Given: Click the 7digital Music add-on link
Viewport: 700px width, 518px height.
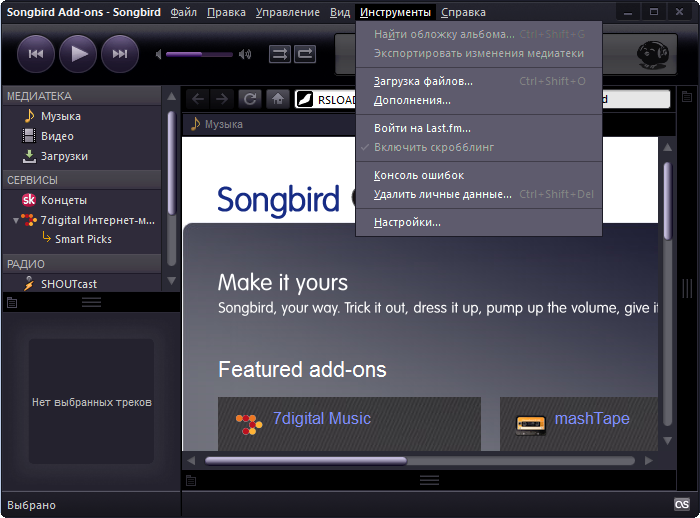Looking at the screenshot, I should 322,418.
